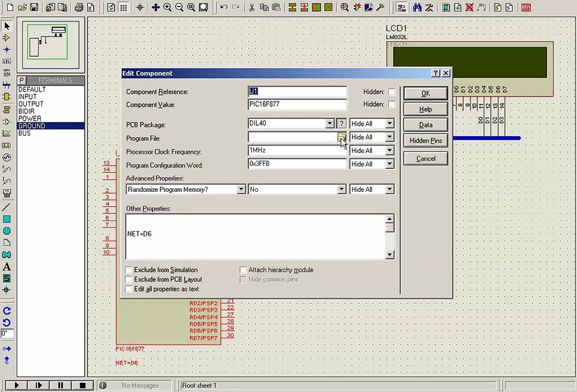Select the Generator mode sine icon
The image size is (577, 392).
[7, 157]
